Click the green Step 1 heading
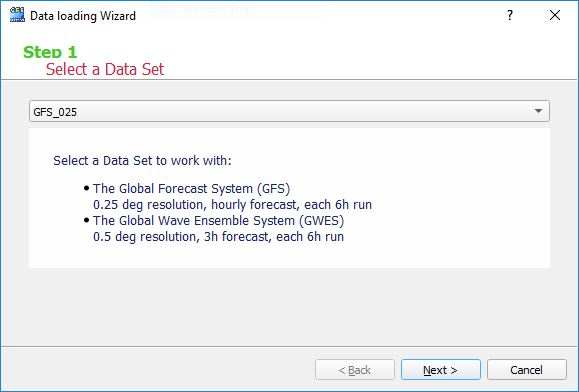 click(x=50, y=52)
